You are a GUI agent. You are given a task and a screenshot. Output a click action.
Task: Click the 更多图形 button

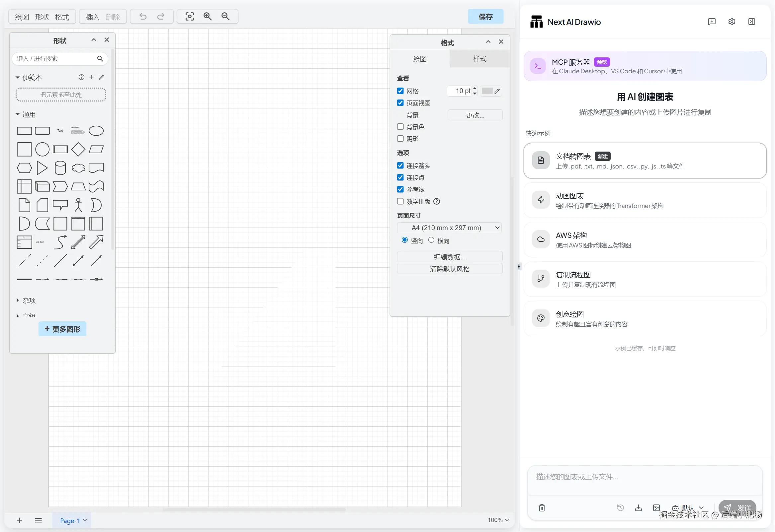click(62, 329)
